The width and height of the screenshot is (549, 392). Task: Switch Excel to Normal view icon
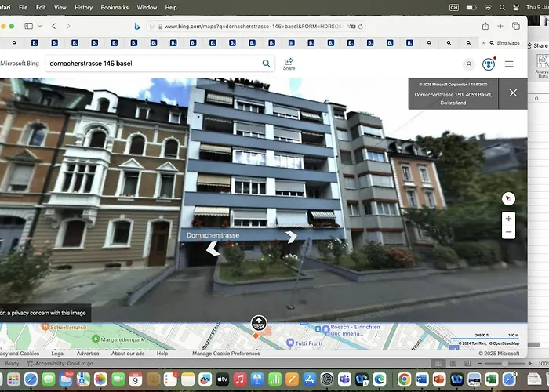[438, 364]
